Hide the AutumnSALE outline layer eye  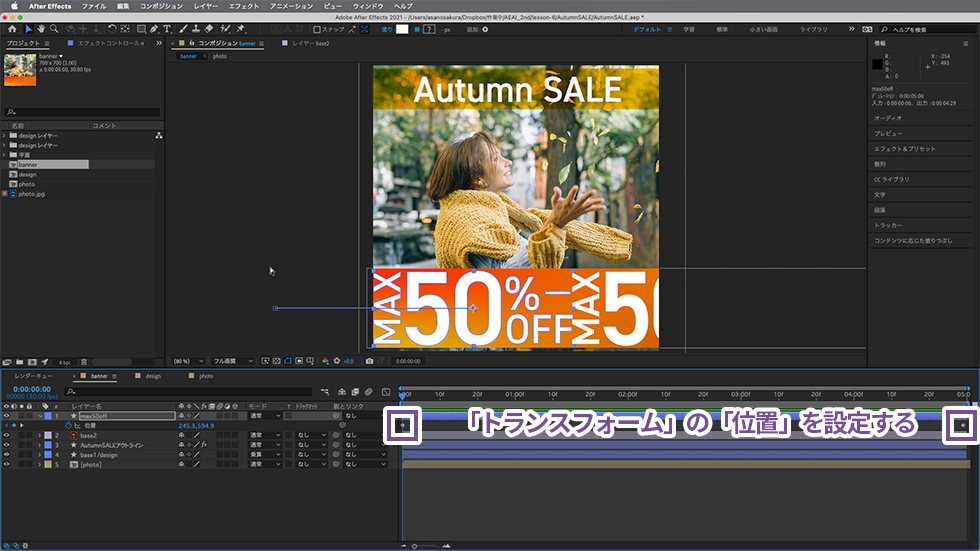tap(6, 445)
